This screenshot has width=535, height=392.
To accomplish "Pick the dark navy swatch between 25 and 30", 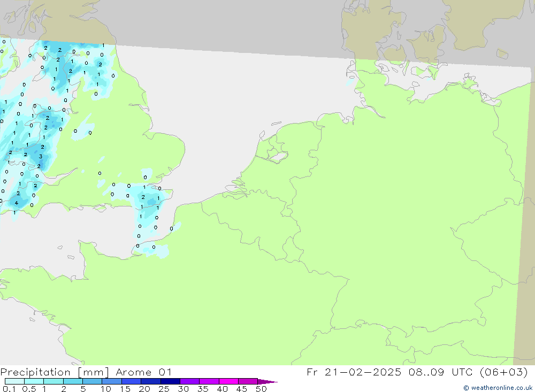I will [170, 381].
